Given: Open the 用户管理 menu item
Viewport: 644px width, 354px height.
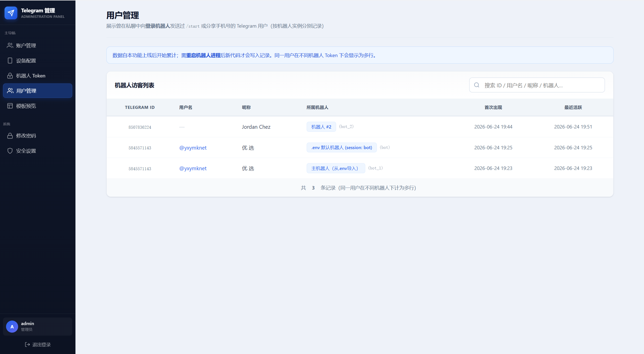Looking at the screenshot, I should coord(37,91).
